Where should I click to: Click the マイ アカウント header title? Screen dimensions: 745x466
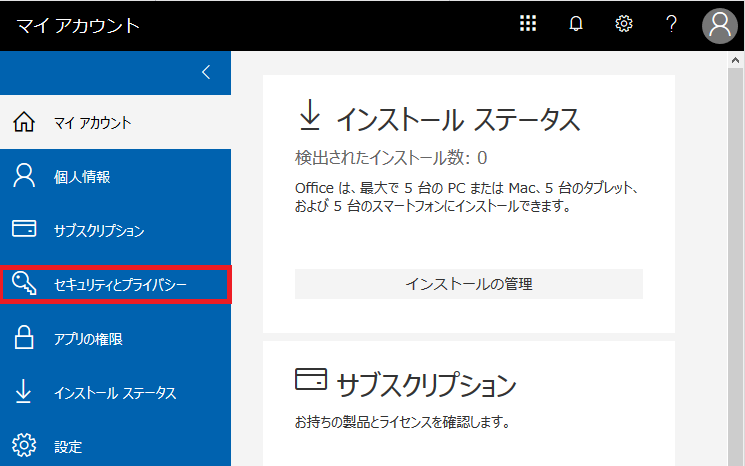point(78,25)
